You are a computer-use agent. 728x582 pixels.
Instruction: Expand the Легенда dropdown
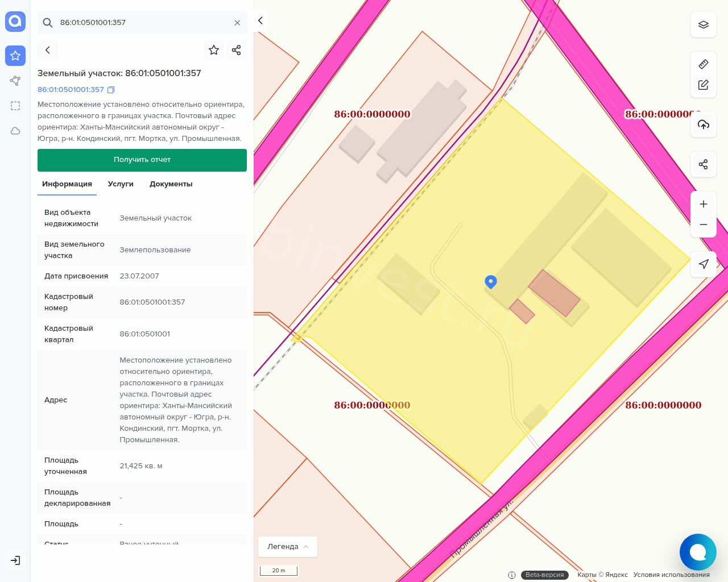coord(287,547)
